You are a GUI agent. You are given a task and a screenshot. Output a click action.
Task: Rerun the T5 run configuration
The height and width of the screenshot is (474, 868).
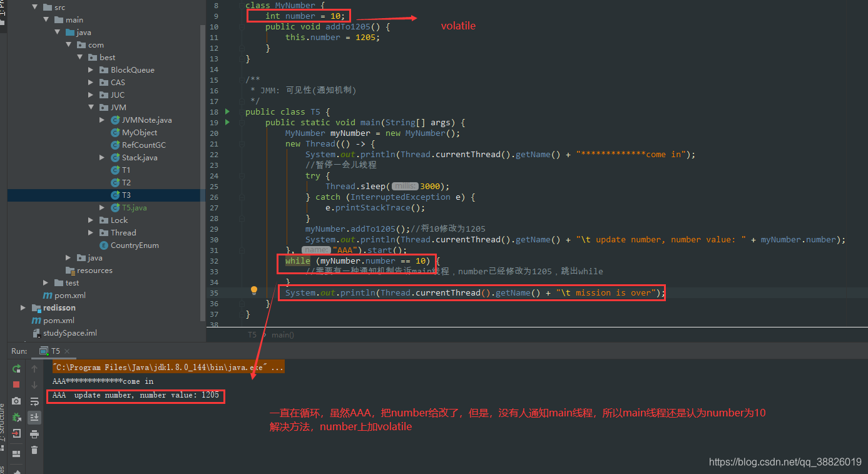pos(16,369)
